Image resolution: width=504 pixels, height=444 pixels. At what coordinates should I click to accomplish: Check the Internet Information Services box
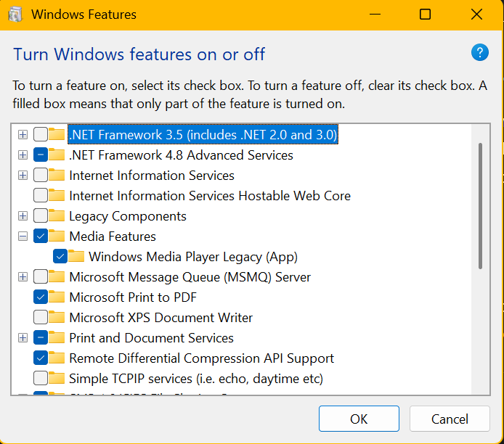[41, 175]
